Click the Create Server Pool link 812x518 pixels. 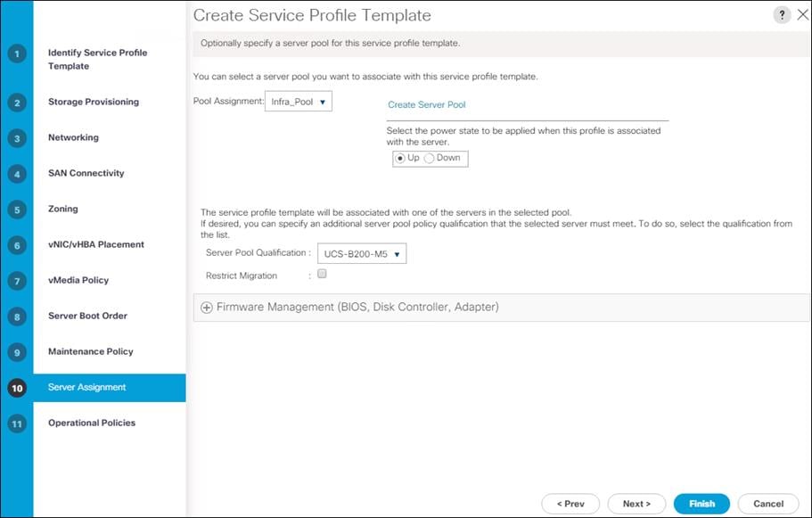(x=426, y=105)
